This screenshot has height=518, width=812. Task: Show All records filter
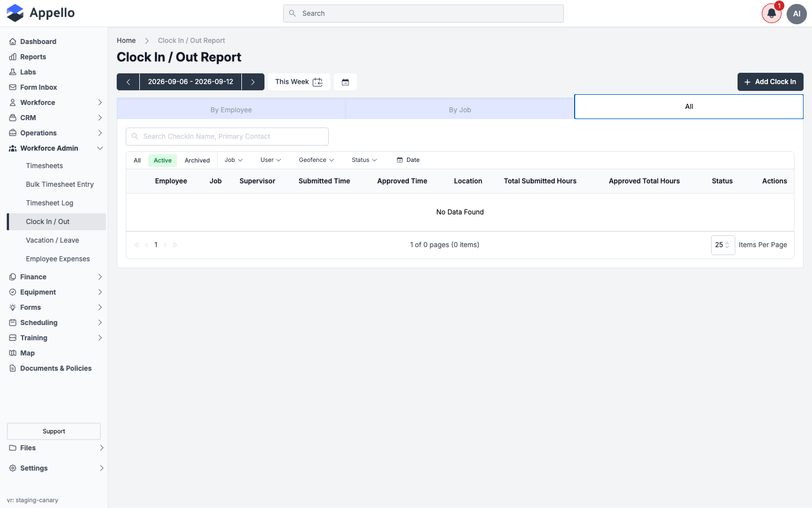point(137,161)
